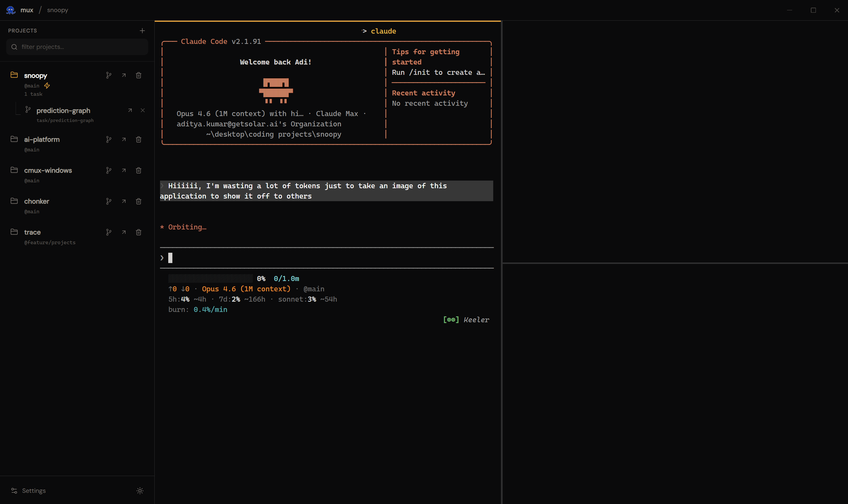The width and height of the screenshot is (848, 504).
Task: Click the mux octopus logo icon
Action: [x=11, y=10]
